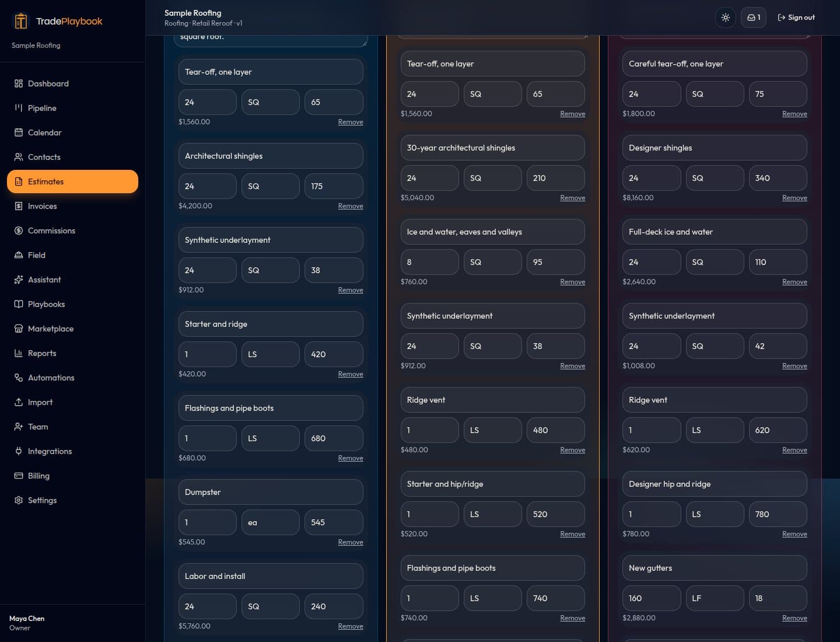
Task: Remove the Designer shingles line item
Action: (x=794, y=198)
